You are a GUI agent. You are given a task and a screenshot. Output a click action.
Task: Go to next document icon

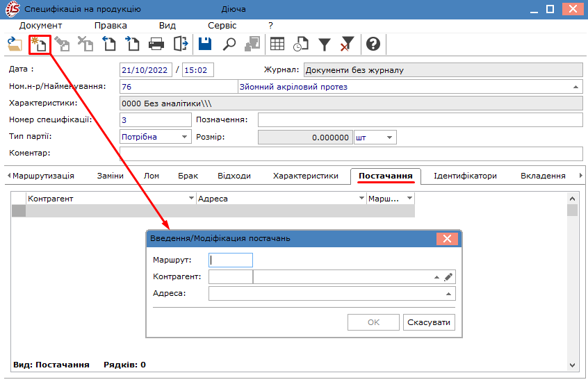tap(132, 44)
